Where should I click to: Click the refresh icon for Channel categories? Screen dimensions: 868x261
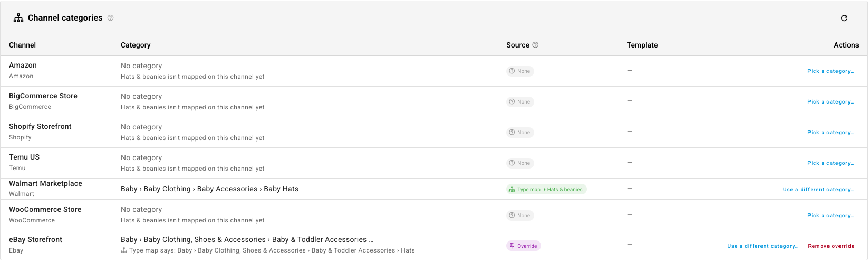[x=844, y=18]
